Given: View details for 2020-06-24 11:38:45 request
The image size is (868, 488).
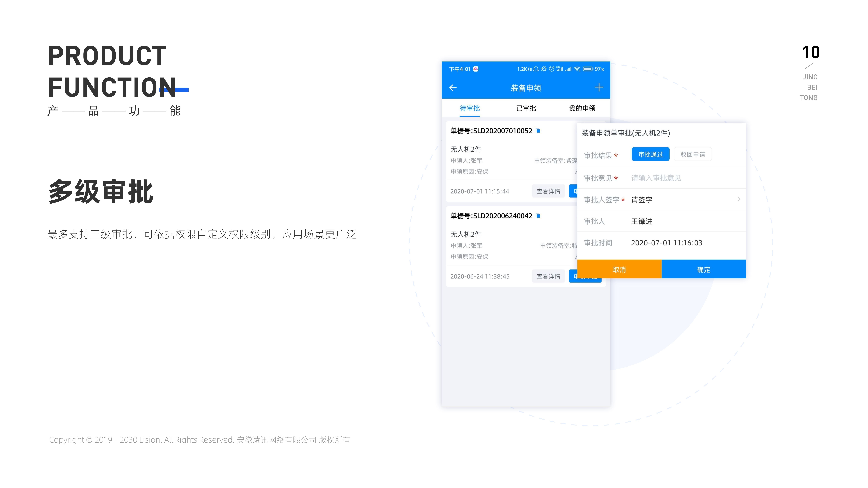Looking at the screenshot, I should (x=548, y=276).
